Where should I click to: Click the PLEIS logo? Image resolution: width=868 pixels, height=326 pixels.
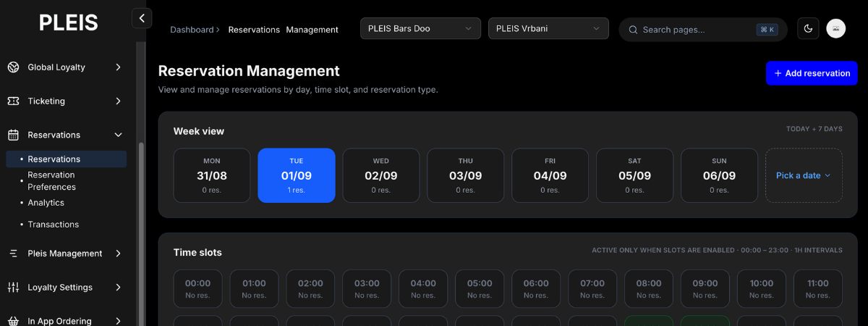(68, 22)
